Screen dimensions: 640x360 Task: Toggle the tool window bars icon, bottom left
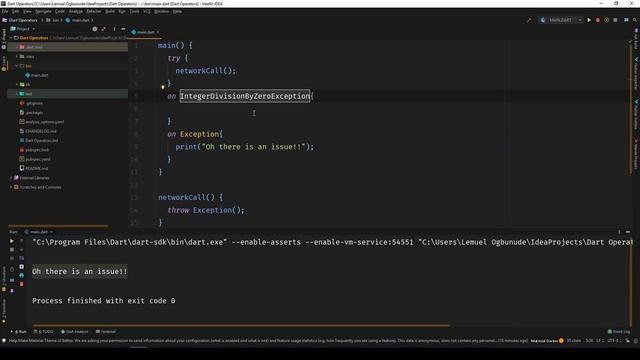pyautogui.click(x=4, y=340)
